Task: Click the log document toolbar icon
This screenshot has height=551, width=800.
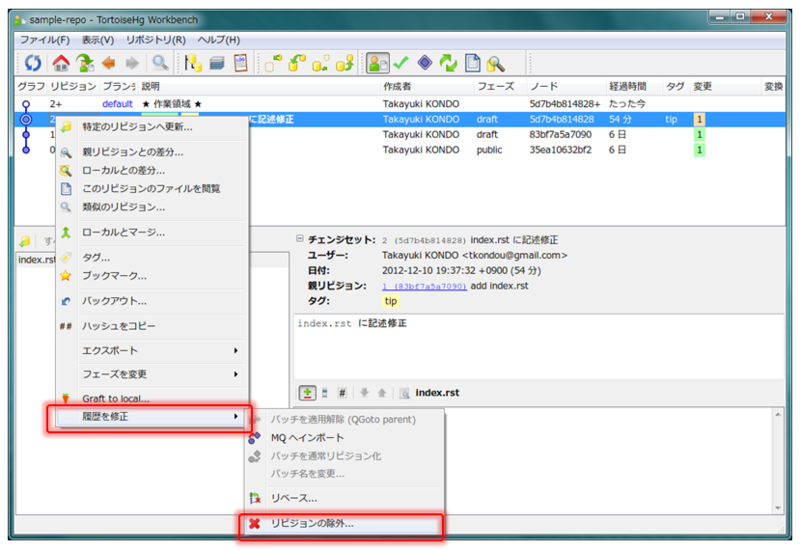Action: pyautogui.click(x=240, y=63)
